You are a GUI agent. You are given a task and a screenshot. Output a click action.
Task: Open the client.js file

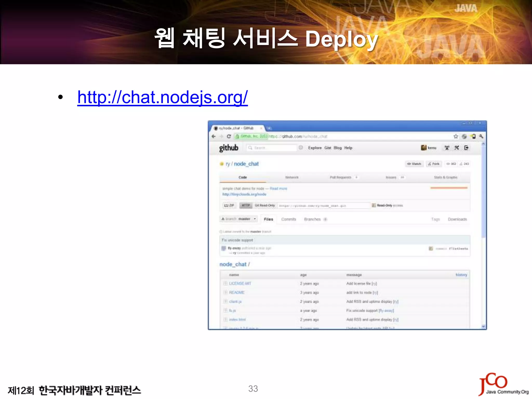[235, 302]
